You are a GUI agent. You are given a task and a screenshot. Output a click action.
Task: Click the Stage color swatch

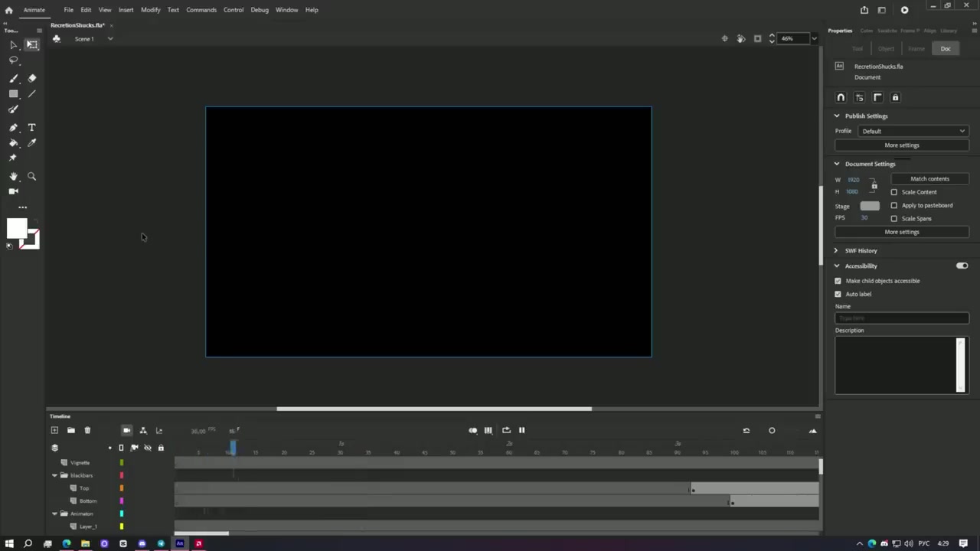click(x=870, y=206)
